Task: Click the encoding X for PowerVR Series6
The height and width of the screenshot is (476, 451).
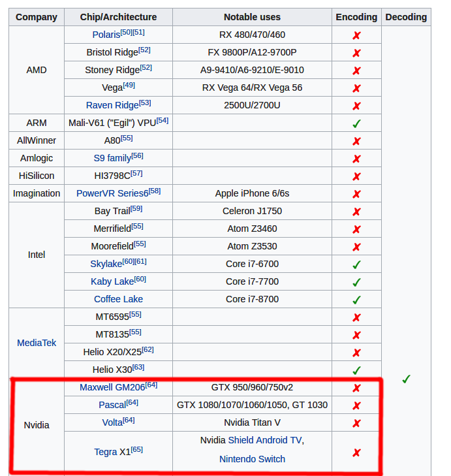Action: click(356, 194)
